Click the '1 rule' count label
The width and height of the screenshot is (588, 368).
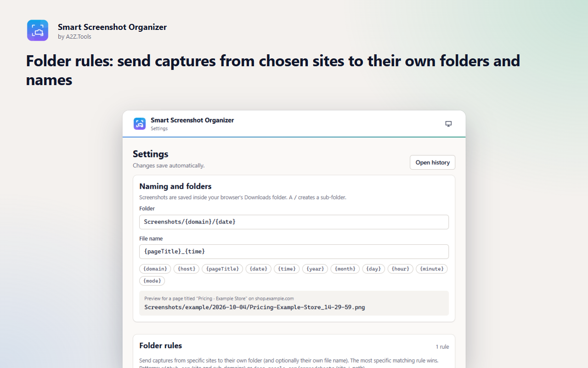(442, 347)
